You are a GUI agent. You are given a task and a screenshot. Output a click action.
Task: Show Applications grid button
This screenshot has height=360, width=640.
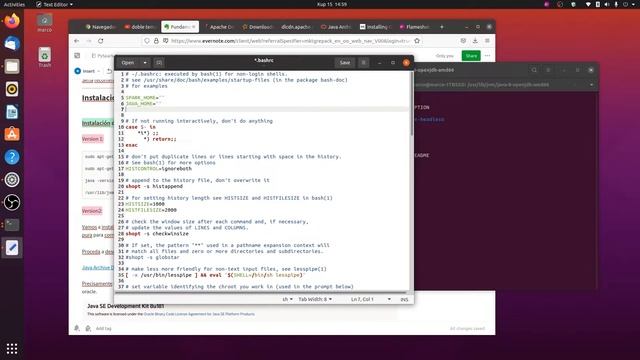(12, 349)
